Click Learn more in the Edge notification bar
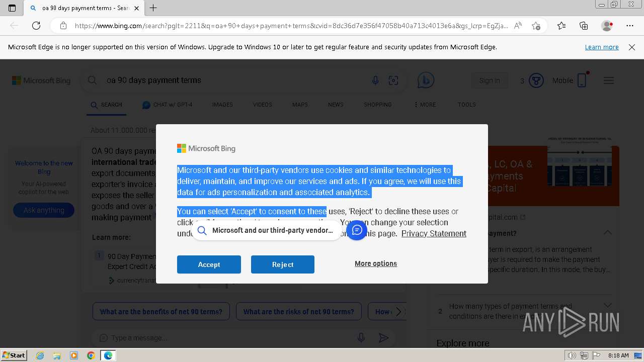Viewport: 644px width, 362px height. point(602,47)
